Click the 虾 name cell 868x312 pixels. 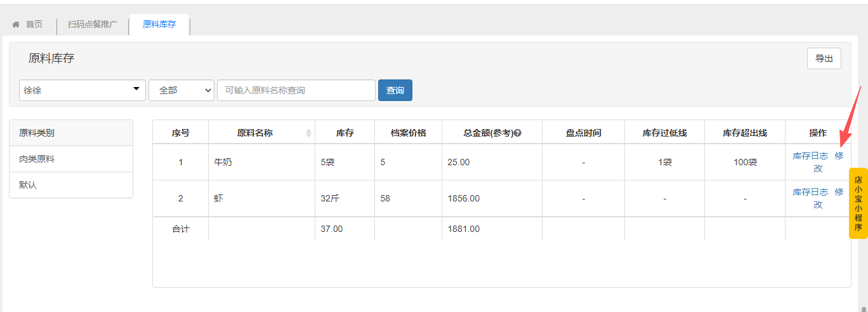[x=219, y=198]
